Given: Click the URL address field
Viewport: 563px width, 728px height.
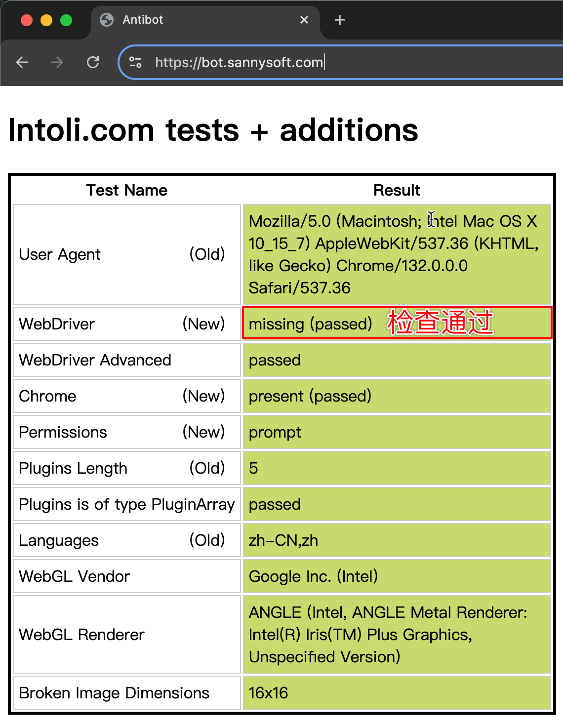Looking at the screenshot, I should pos(346,62).
